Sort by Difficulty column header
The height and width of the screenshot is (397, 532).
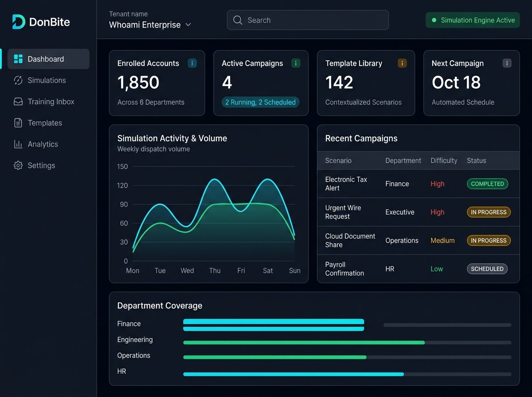click(x=444, y=160)
